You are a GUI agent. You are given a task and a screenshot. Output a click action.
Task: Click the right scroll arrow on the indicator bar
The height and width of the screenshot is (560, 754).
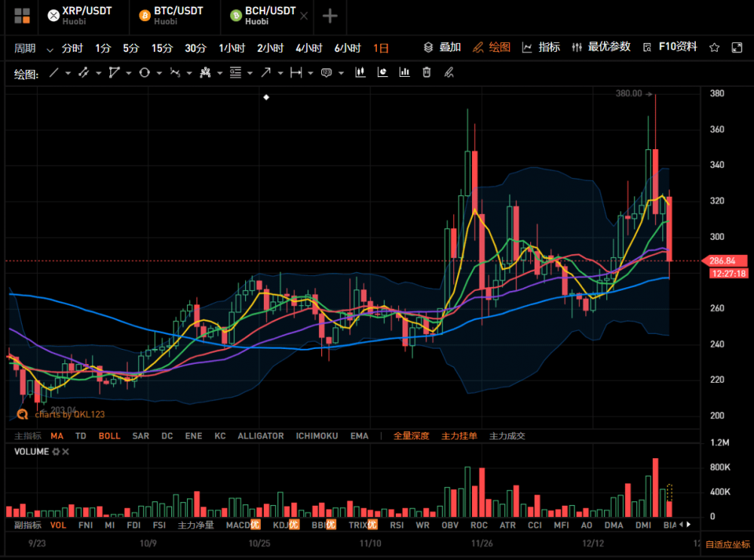688,524
